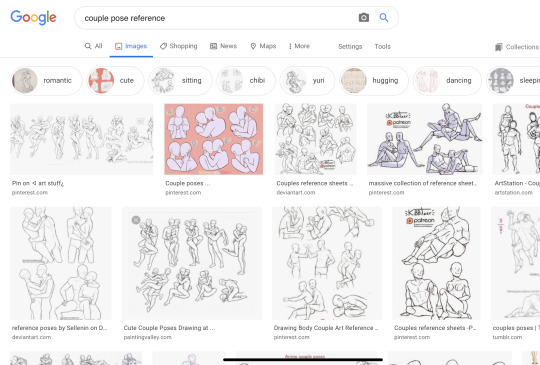Switch to the All tab
This screenshot has width=540, height=365.
(x=94, y=46)
